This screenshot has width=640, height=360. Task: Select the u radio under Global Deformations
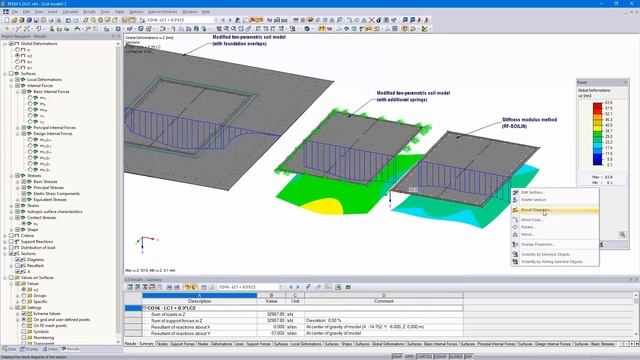18,49
